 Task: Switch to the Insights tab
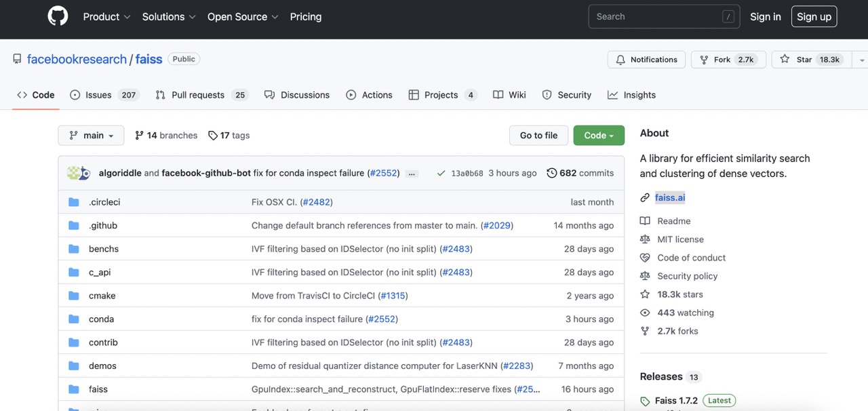click(632, 95)
